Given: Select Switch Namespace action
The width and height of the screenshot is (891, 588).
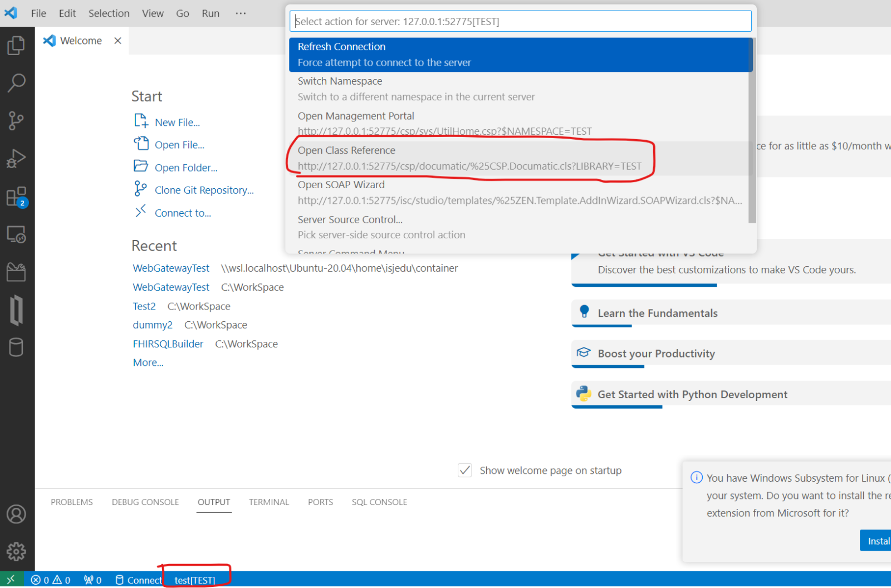Looking at the screenshot, I should pos(519,89).
